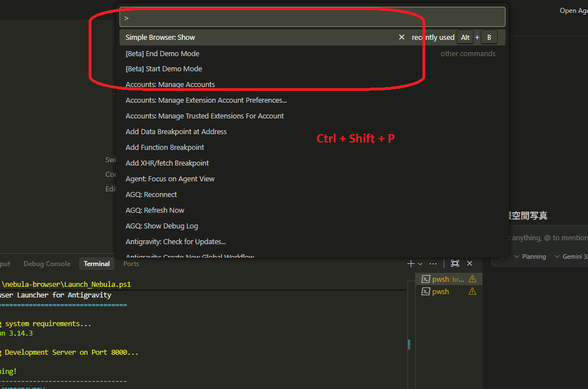588x389 pixels.
Task: Create a new terminal with the plus icon
Action: click(x=410, y=263)
